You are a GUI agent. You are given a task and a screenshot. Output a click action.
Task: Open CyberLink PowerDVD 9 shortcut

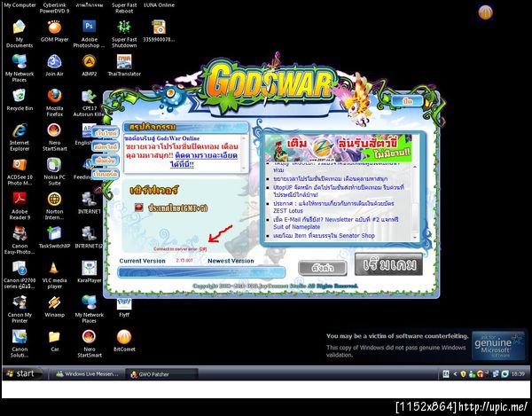click(54, 8)
